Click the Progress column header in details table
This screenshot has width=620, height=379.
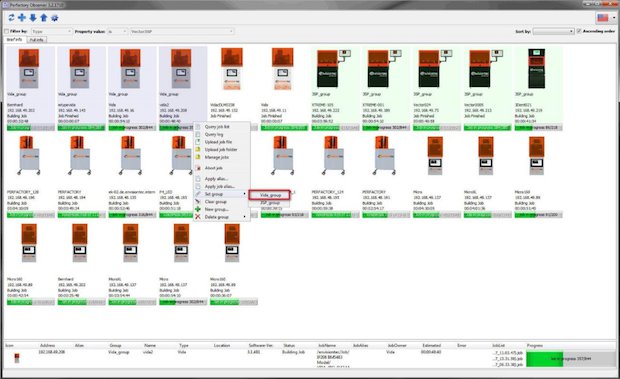535,345
